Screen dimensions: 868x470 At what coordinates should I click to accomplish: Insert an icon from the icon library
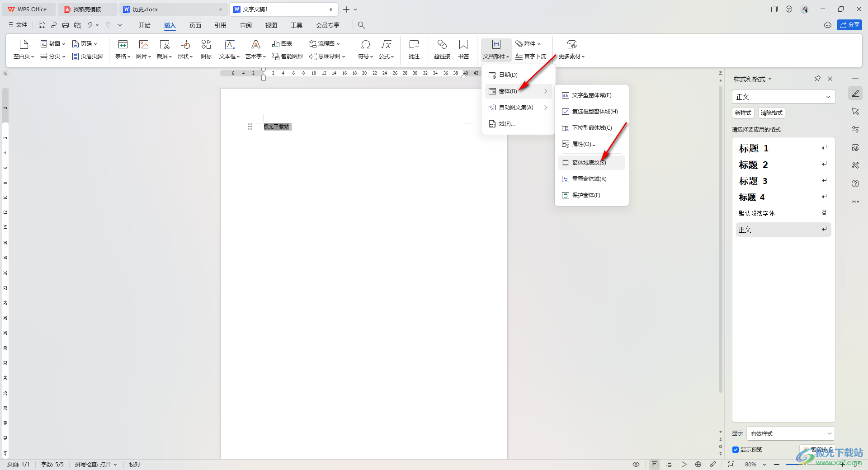(x=206, y=49)
